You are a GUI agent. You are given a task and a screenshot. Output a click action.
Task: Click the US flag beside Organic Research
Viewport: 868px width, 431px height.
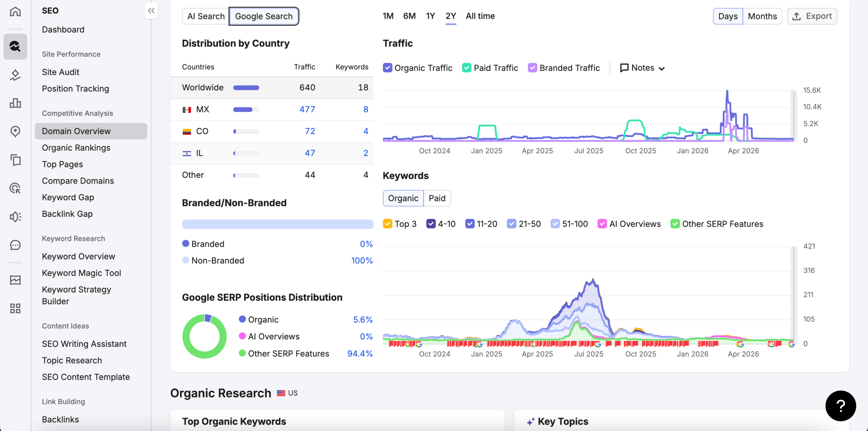click(x=281, y=393)
